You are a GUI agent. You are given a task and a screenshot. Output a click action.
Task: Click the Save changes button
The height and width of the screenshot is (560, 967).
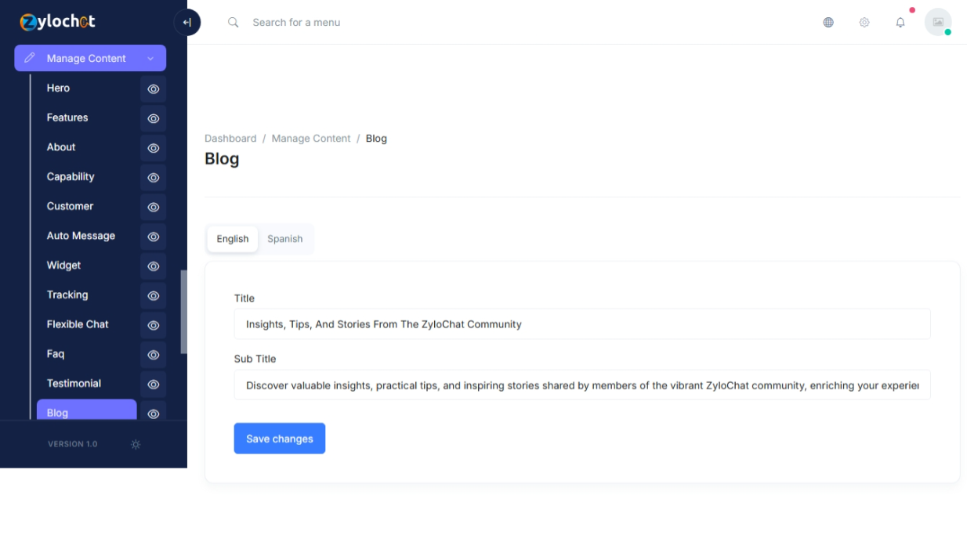tap(280, 439)
